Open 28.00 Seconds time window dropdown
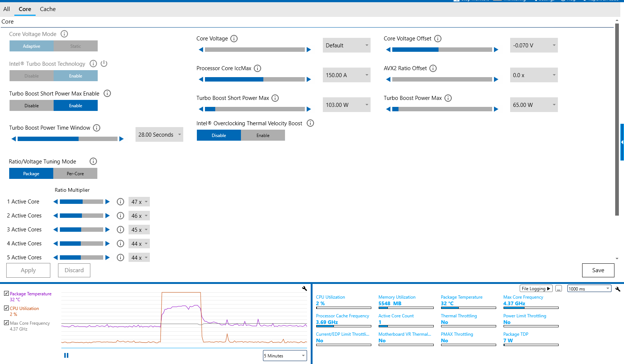624x364 pixels. 159,134
